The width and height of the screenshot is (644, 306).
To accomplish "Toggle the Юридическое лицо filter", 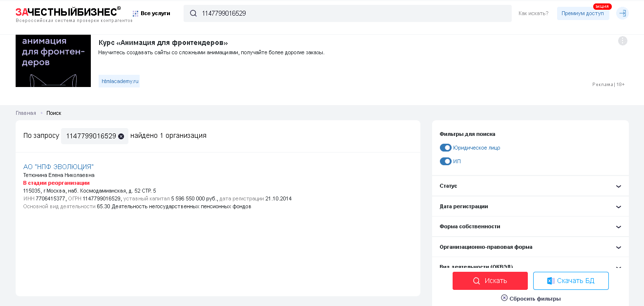I will coord(445,148).
